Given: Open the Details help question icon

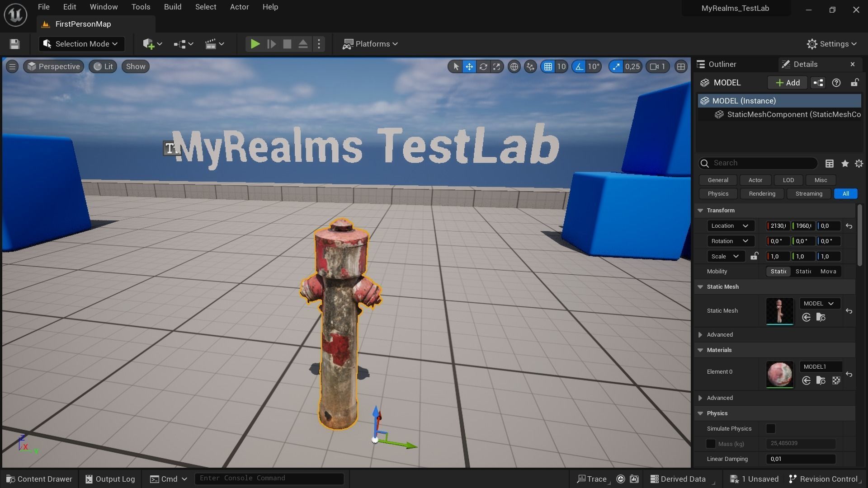Looking at the screenshot, I should point(836,83).
